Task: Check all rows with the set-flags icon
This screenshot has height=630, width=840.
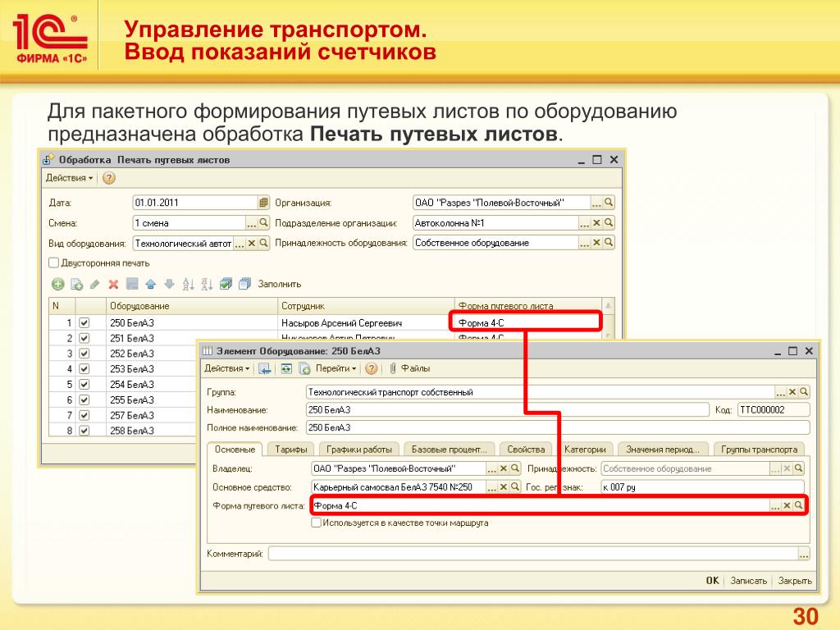Action: pos(226,284)
